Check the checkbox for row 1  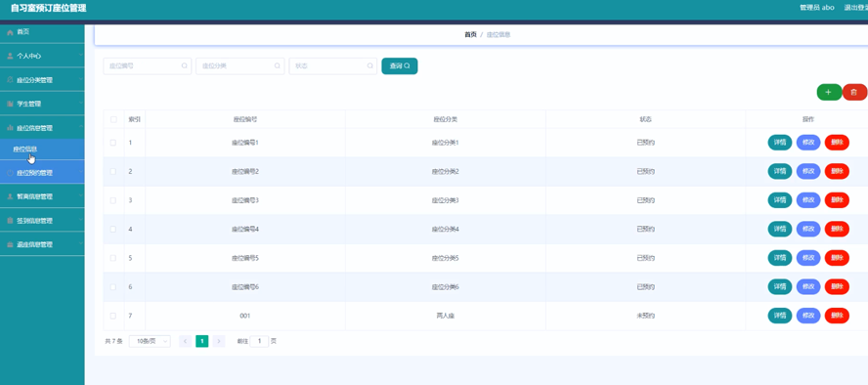click(113, 143)
